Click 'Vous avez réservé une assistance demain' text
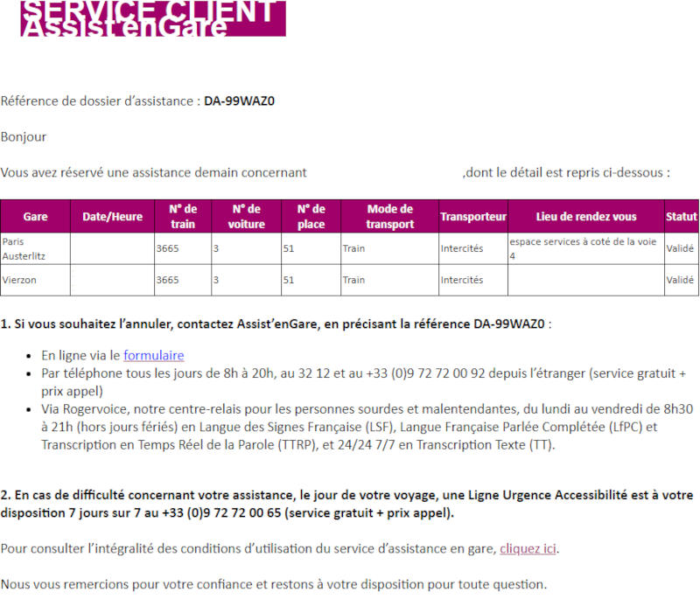The width and height of the screenshot is (700, 599). (154, 172)
